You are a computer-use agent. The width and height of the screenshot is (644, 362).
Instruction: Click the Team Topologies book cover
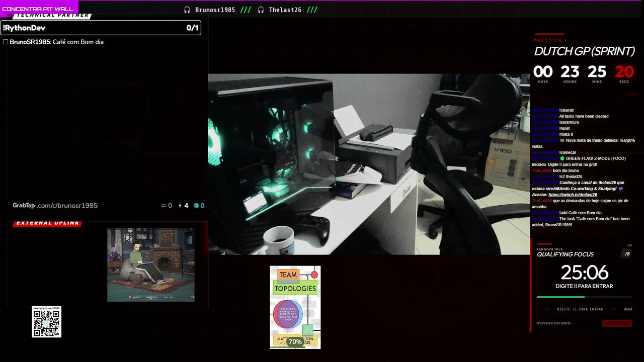point(295,307)
